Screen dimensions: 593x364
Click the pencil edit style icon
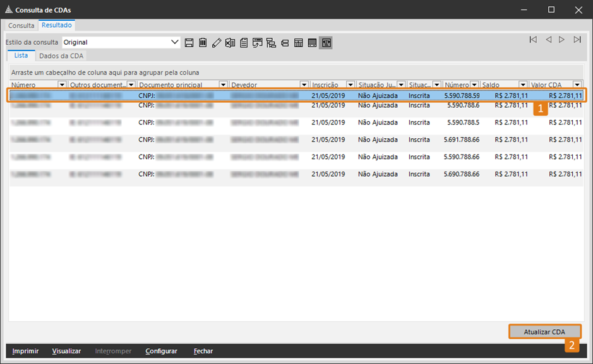pos(217,43)
